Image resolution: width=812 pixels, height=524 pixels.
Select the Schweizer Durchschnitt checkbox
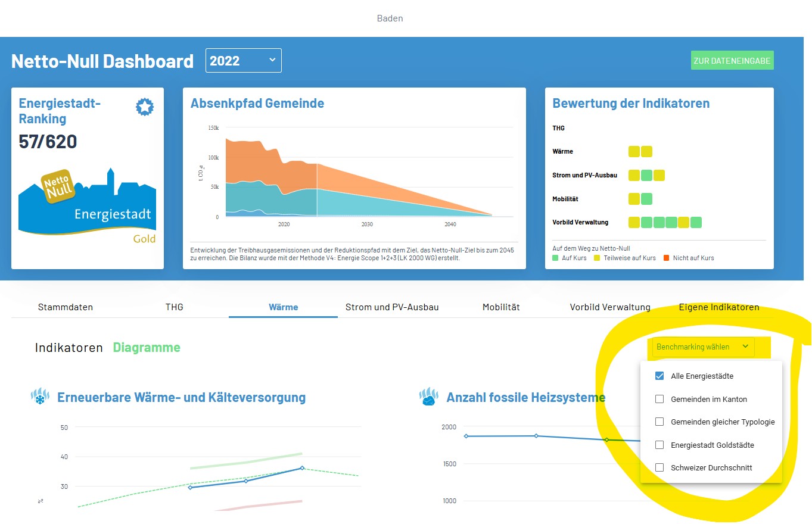click(659, 467)
